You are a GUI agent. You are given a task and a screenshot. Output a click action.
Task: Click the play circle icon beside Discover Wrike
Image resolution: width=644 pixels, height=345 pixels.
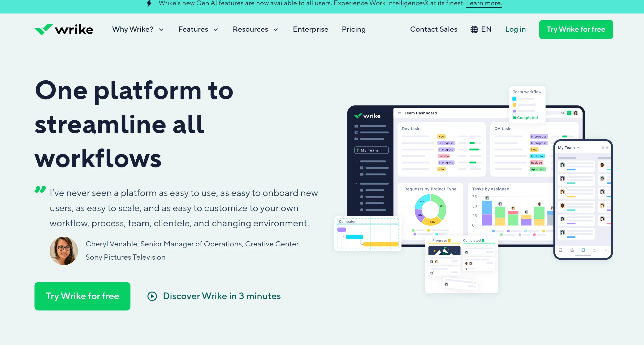[152, 296]
